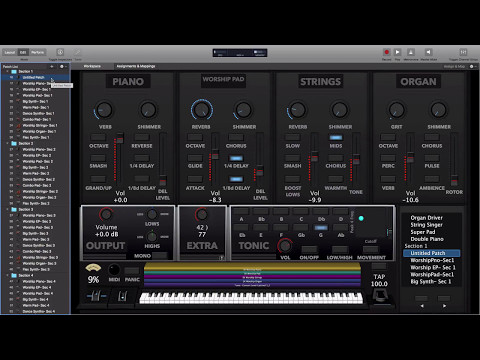Select tonic key G button
This screenshot has height=360, width=480.
point(321,227)
